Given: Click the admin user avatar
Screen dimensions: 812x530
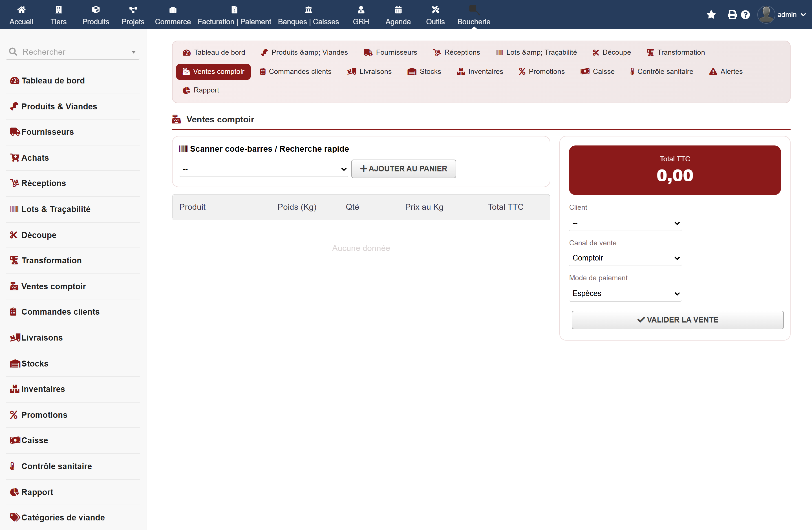Looking at the screenshot, I should (766, 15).
